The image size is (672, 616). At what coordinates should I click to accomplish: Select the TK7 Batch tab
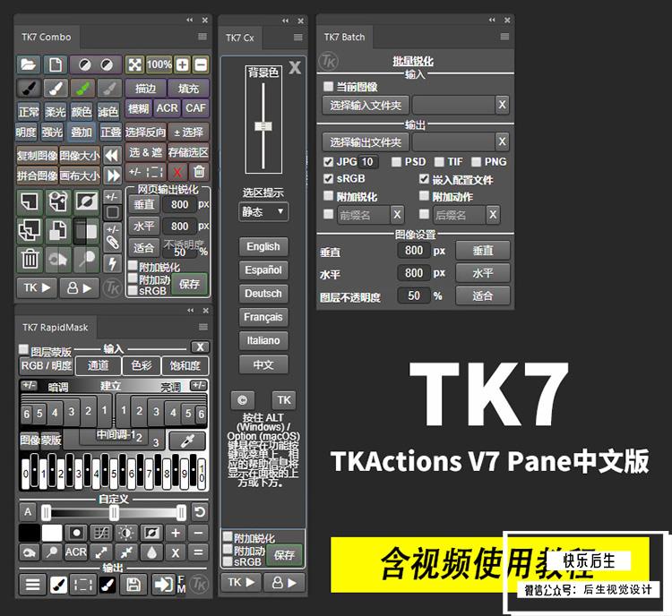point(344,38)
